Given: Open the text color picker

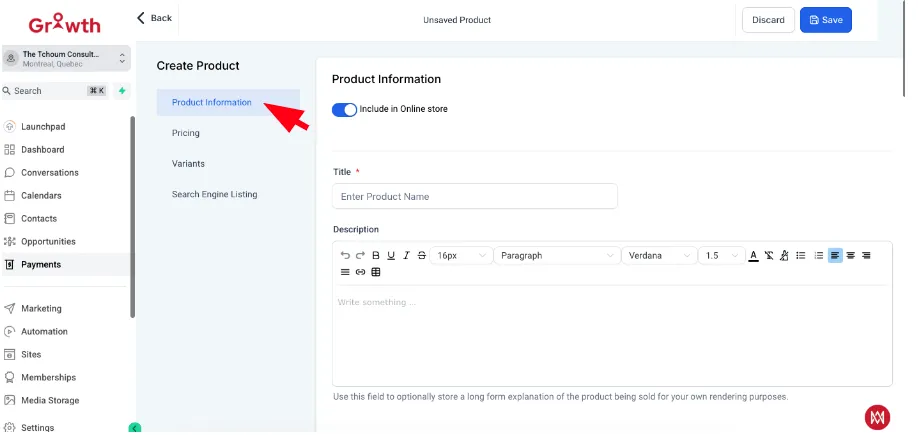Looking at the screenshot, I should pyautogui.click(x=754, y=256).
